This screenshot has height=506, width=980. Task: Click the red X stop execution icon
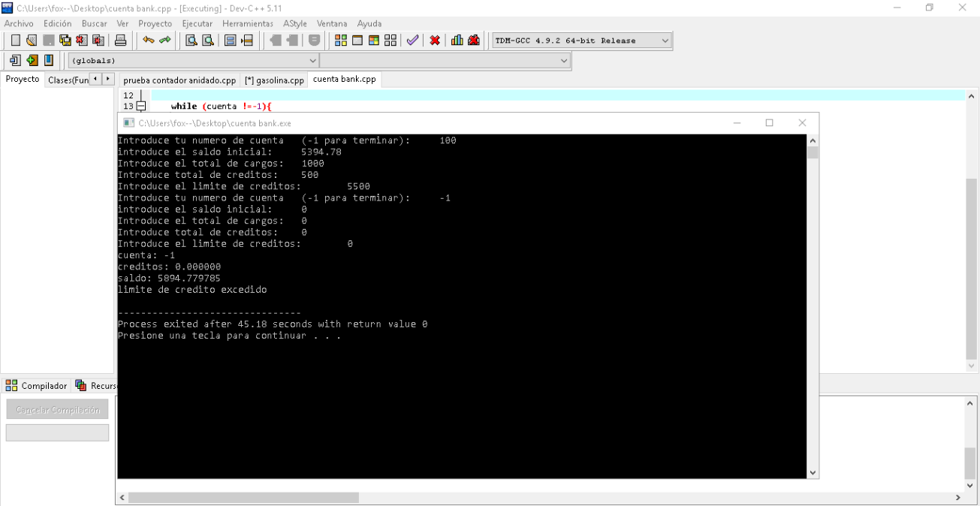pyautogui.click(x=435, y=41)
